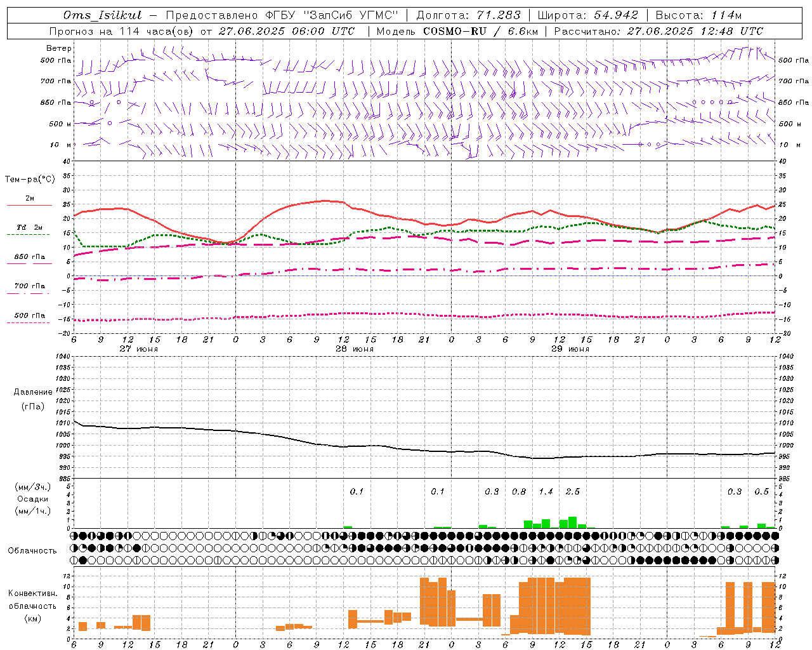Click the (км) convective cloud unit label
Image resolution: width=812 pixels, height=650 pixels.
tap(32, 618)
